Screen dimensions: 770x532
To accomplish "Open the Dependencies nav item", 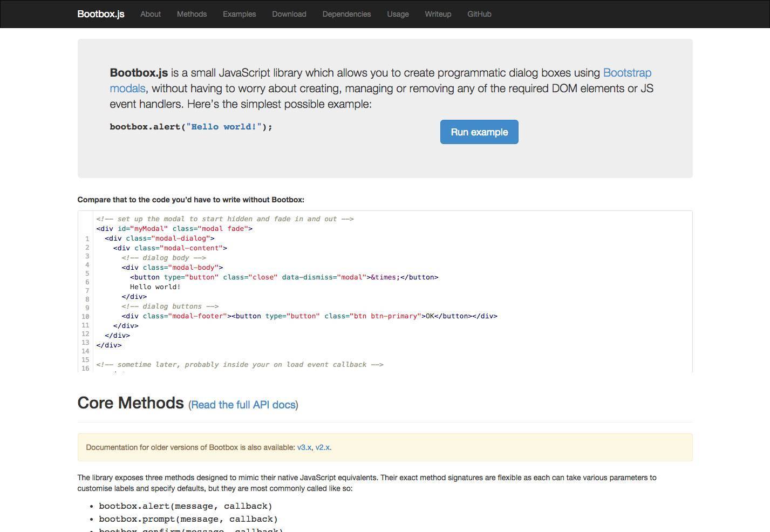I will click(346, 14).
